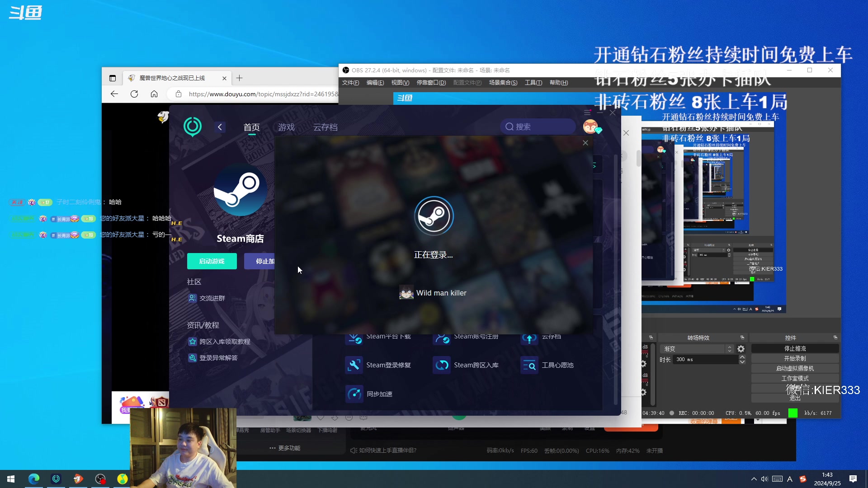This screenshot has width=868, height=488.
Task: Open OBS 工具(T) menu
Action: click(533, 83)
